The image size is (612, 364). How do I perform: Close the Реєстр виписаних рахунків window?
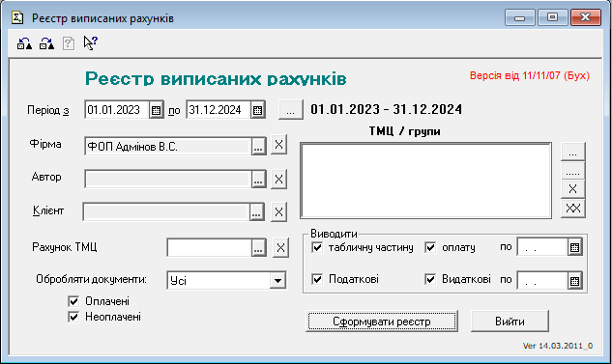(586, 17)
